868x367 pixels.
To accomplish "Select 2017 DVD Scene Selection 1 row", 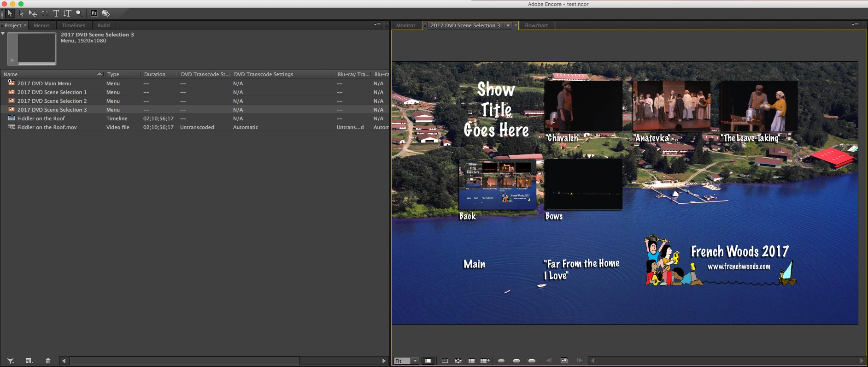I will click(194, 92).
